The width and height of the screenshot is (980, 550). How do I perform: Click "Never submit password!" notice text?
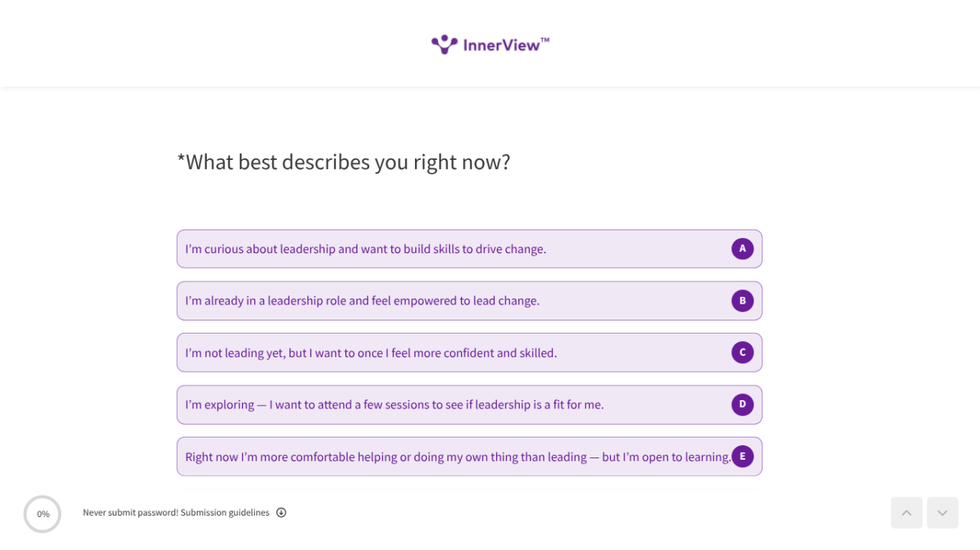click(x=130, y=513)
